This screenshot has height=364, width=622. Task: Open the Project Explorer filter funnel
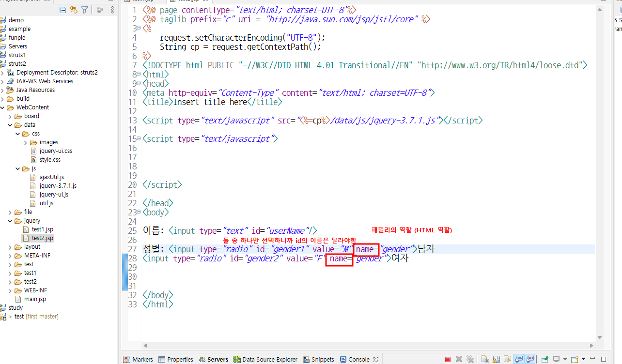[x=84, y=10]
